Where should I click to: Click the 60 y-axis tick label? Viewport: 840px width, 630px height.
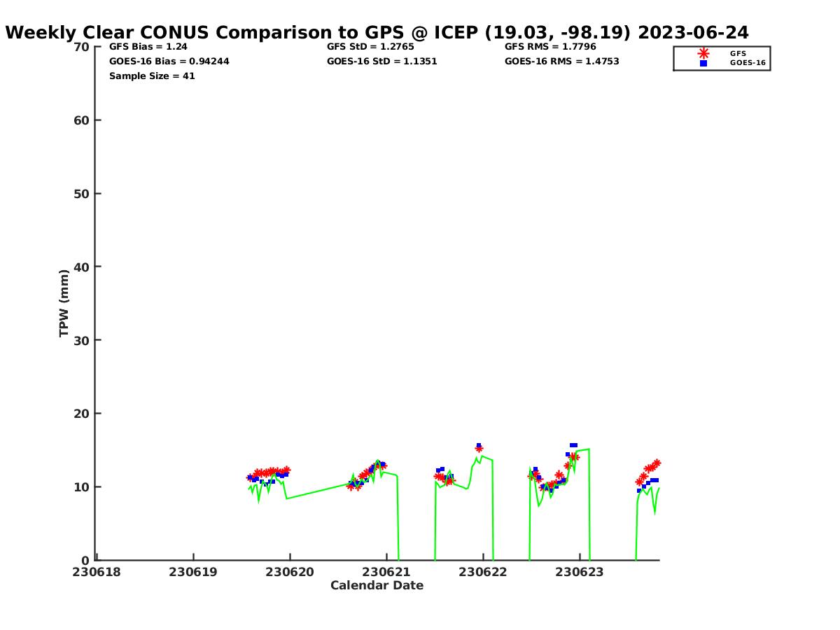[81, 120]
